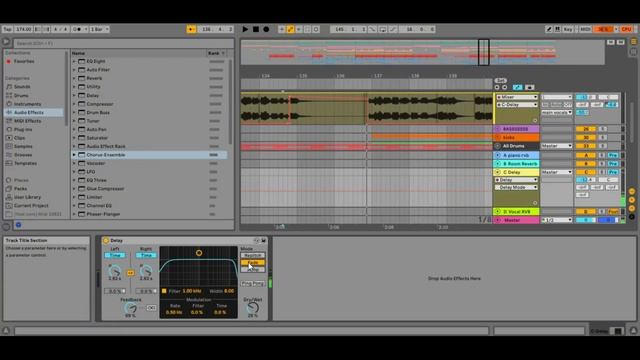Viewport: 640px width, 360px height.
Task: Open the main vocals routing dropdown
Action: [x=557, y=112]
